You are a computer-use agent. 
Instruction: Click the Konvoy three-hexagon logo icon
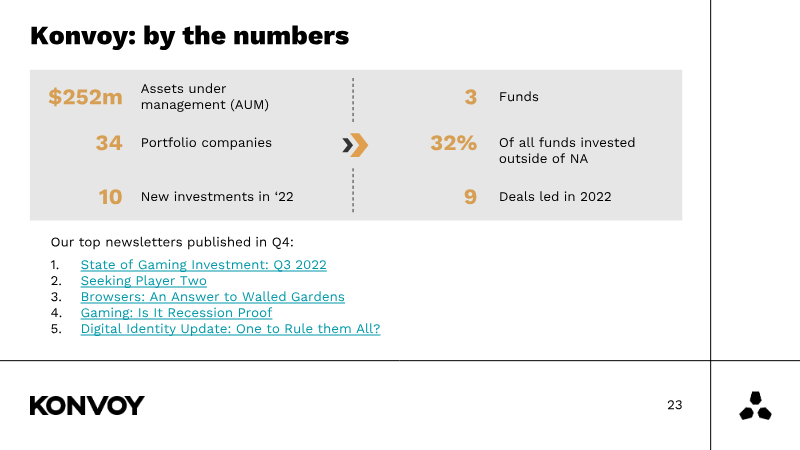tap(755, 406)
